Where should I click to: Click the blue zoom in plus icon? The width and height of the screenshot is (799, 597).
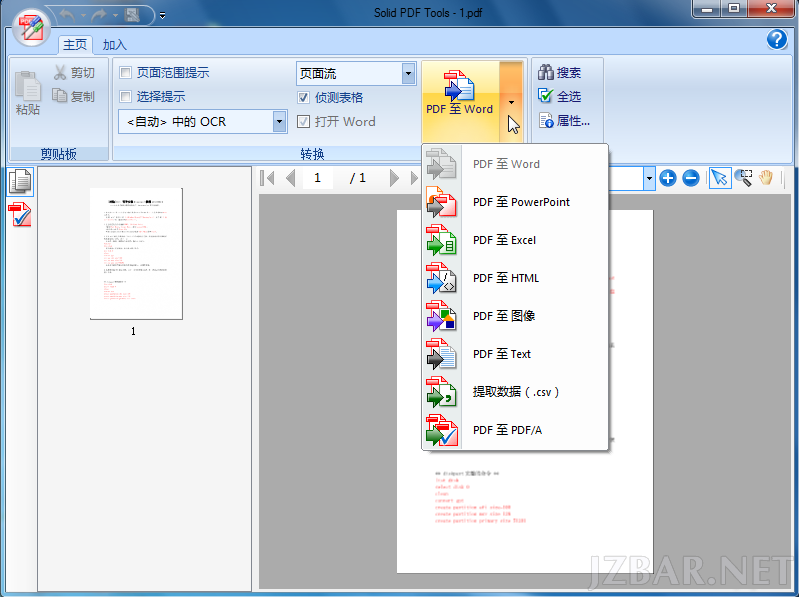[668, 178]
